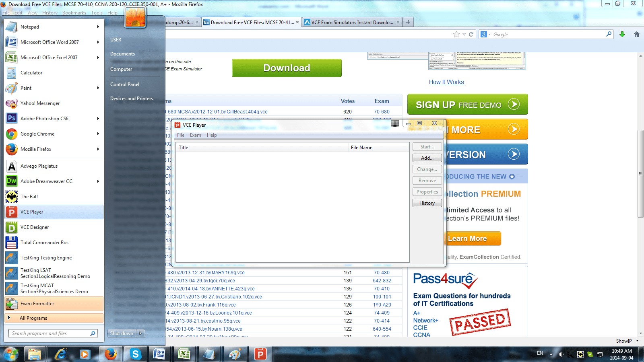644x362 pixels.
Task: Expand Excel 2007 recent documents arrow
Action: click(98, 58)
